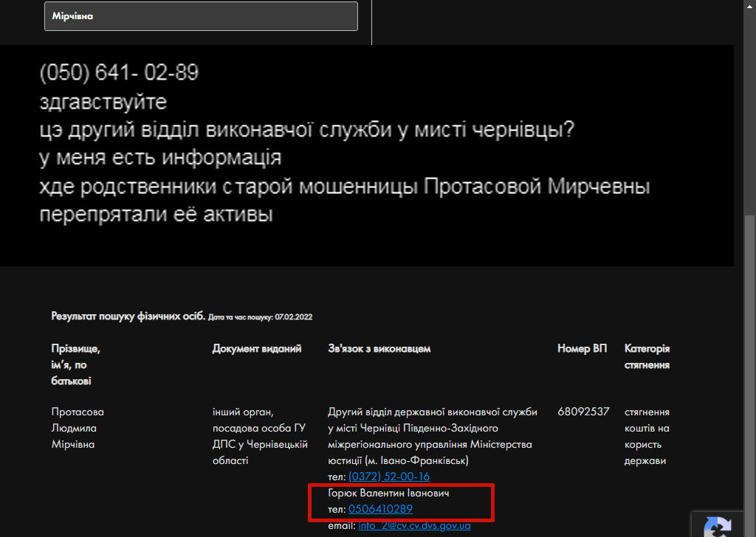The width and height of the screenshot is (756, 537).
Task: Click the стягнення коштів на користь держави cell
Action: point(647,436)
